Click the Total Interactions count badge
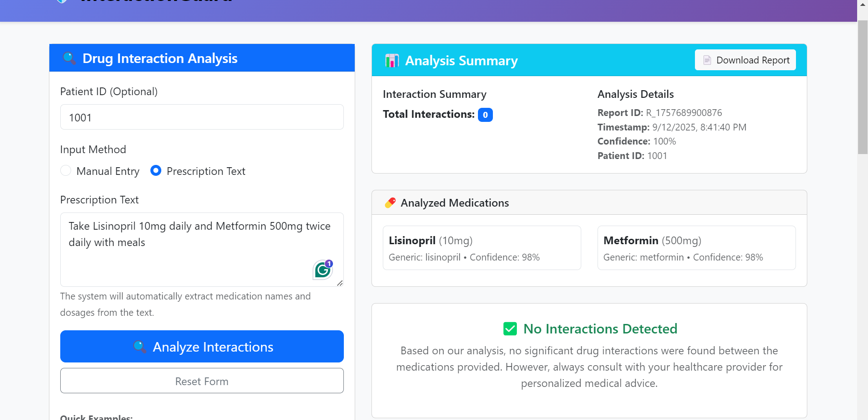 click(485, 115)
